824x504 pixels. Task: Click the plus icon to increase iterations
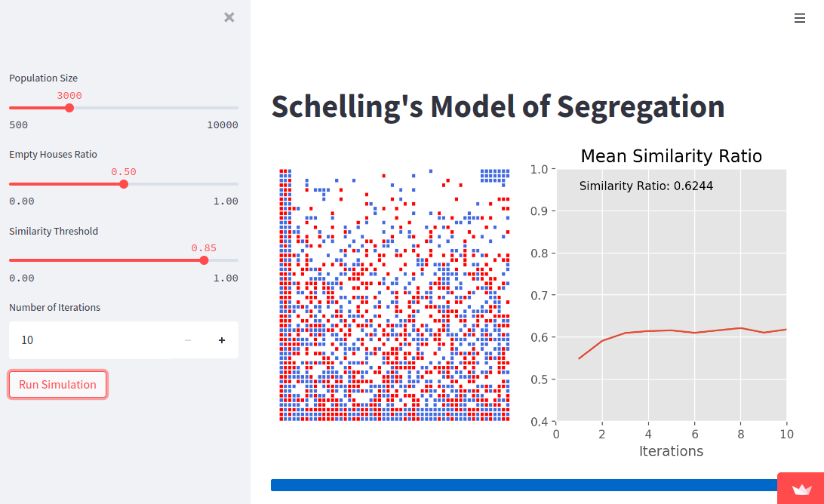pyautogui.click(x=221, y=340)
